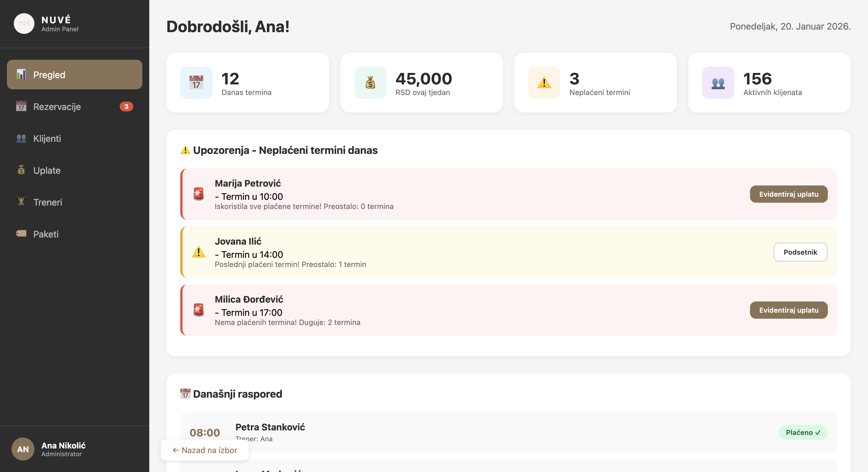Click calendar icon beside Današnji raspored
Viewport: 868px width, 472px height.
[x=185, y=394]
